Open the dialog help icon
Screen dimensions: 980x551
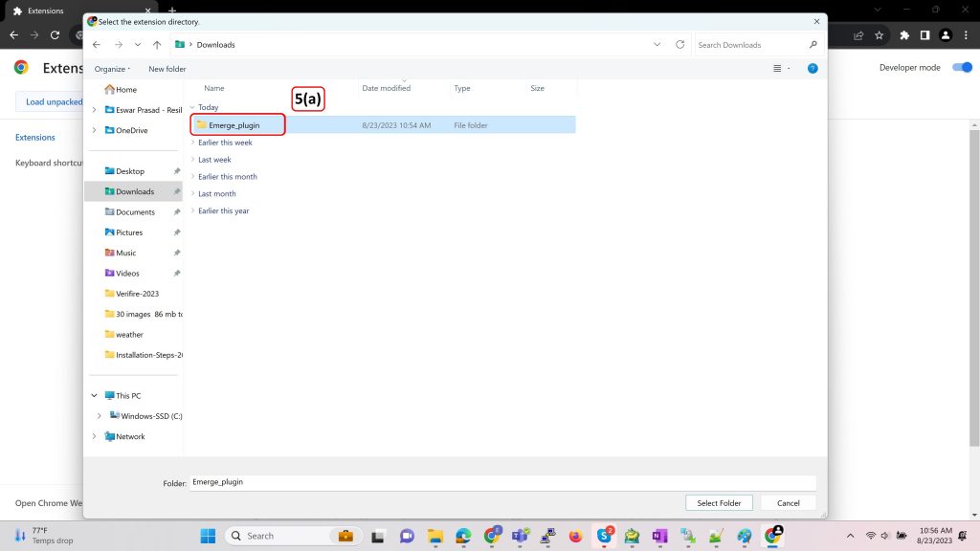(x=813, y=68)
